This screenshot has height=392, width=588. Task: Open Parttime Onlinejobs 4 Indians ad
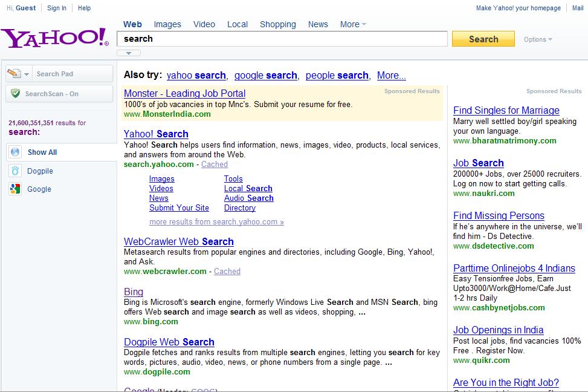514,268
